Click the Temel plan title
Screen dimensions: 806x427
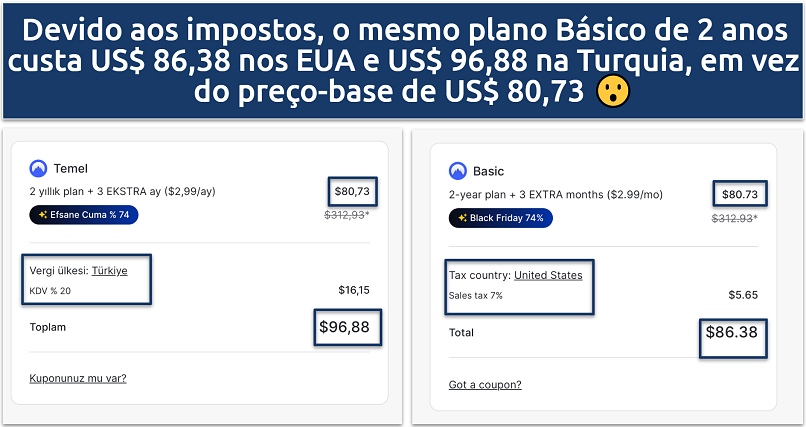[x=70, y=169]
